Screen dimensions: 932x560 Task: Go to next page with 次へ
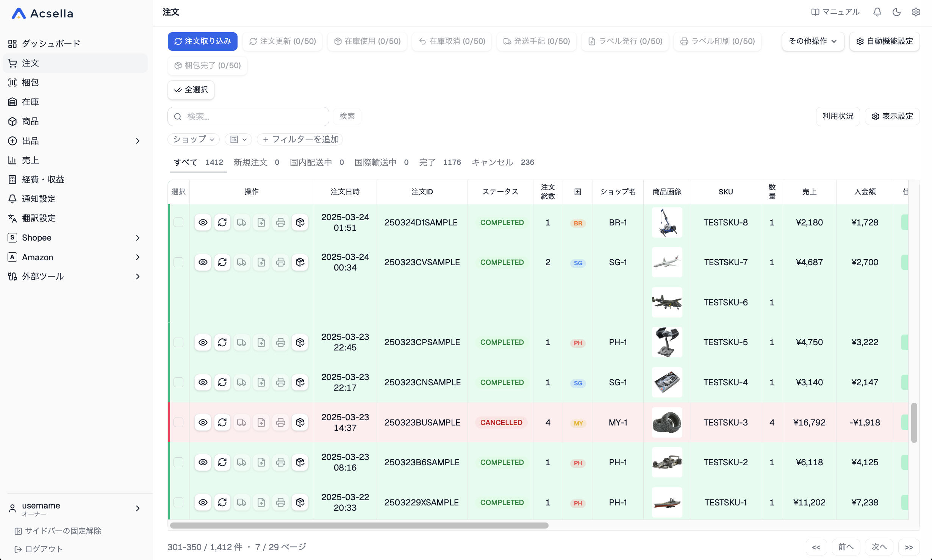tap(879, 547)
